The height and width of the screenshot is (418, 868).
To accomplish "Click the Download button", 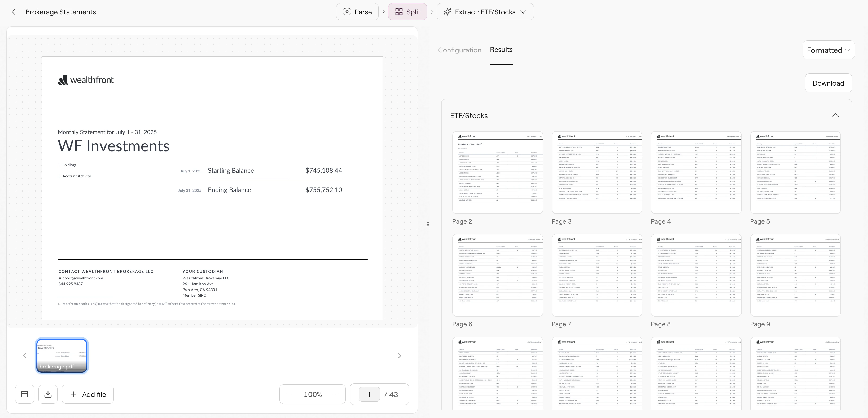I will coord(828,83).
